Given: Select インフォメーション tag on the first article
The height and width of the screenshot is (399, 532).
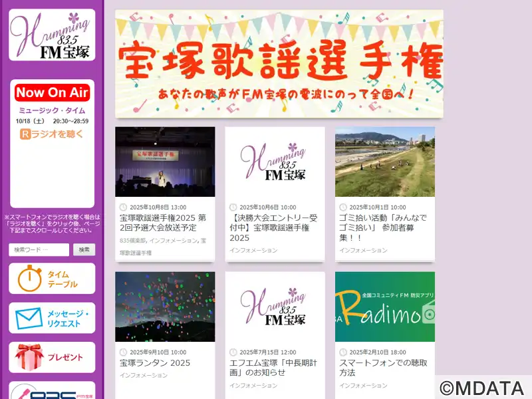Looking at the screenshot, I should (174, 241).
